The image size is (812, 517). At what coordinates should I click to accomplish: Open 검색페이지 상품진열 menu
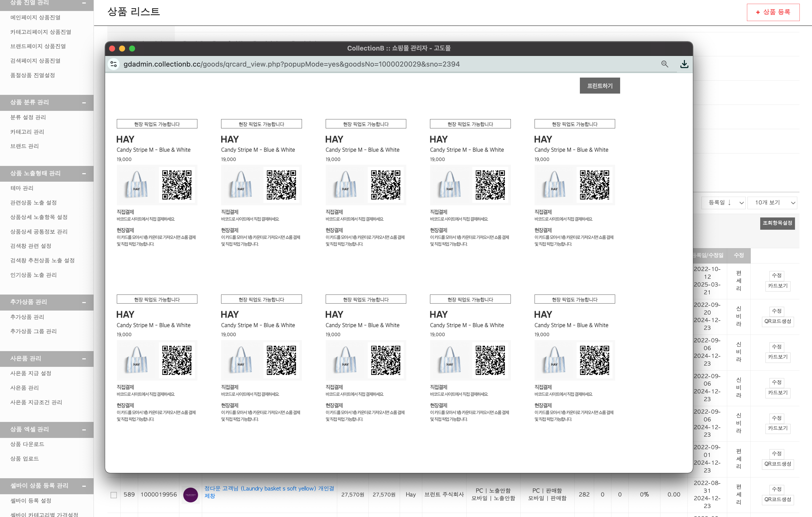(x=36, y=61)
